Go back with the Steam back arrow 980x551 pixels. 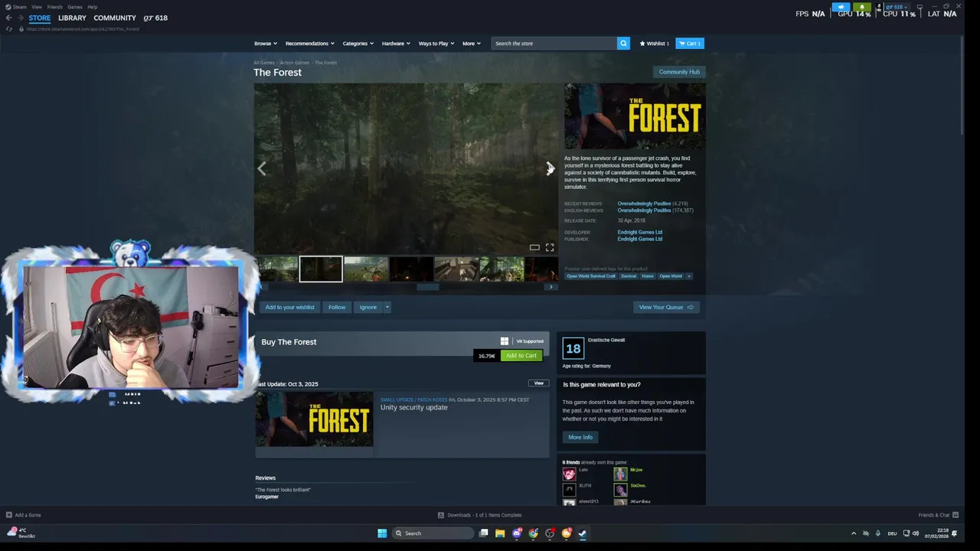(x=8, y=18)
